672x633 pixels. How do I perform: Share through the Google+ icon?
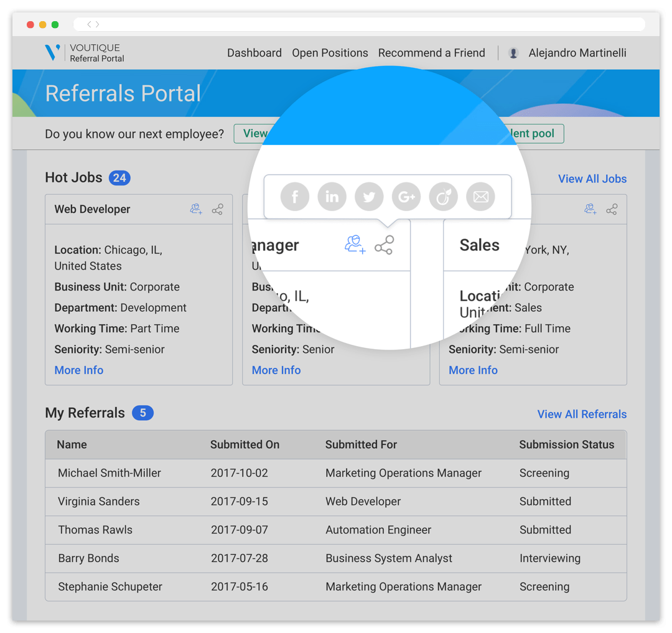[x=406, y=197]
